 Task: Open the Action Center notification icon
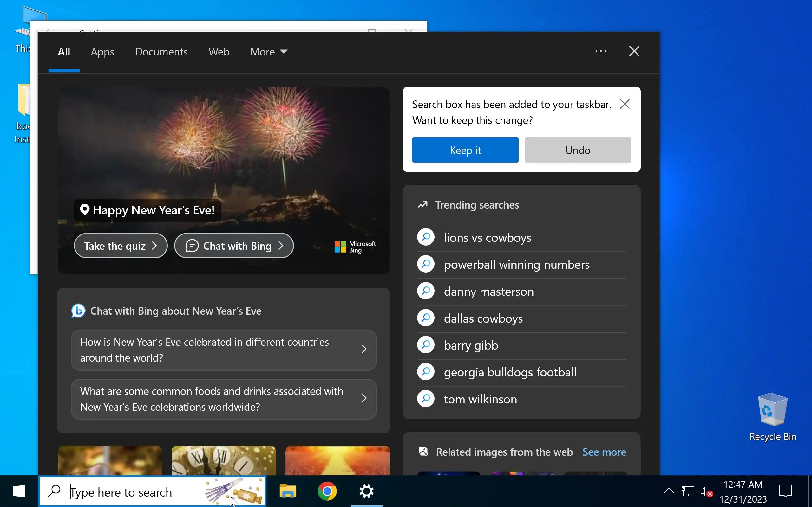click(785, 491)
